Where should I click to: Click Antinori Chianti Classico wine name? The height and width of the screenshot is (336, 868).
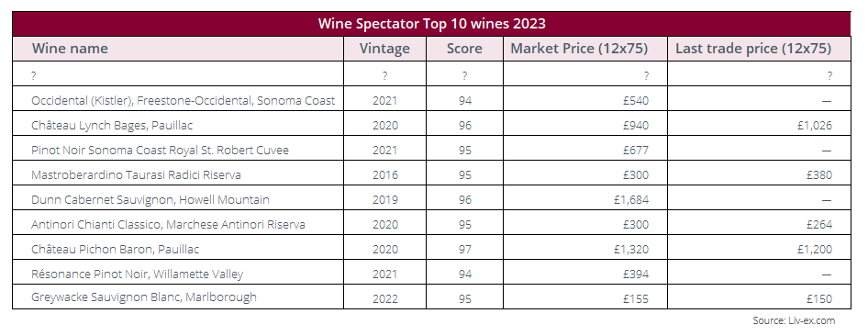[168, 225]
